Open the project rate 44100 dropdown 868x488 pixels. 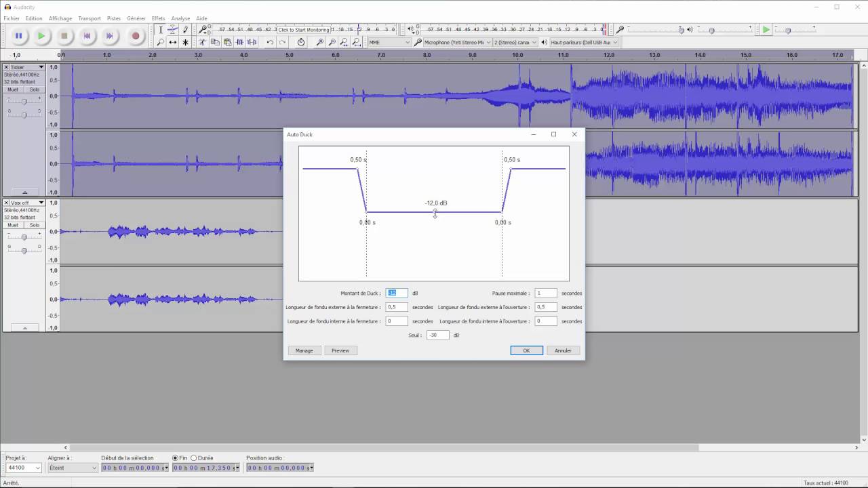pyautogui.click(x=23, y=468)
